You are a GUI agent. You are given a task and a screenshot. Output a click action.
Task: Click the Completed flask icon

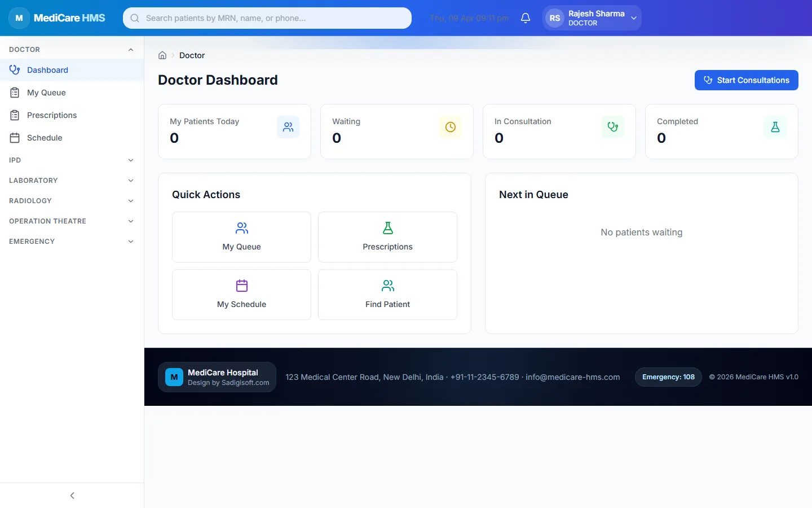775,127
